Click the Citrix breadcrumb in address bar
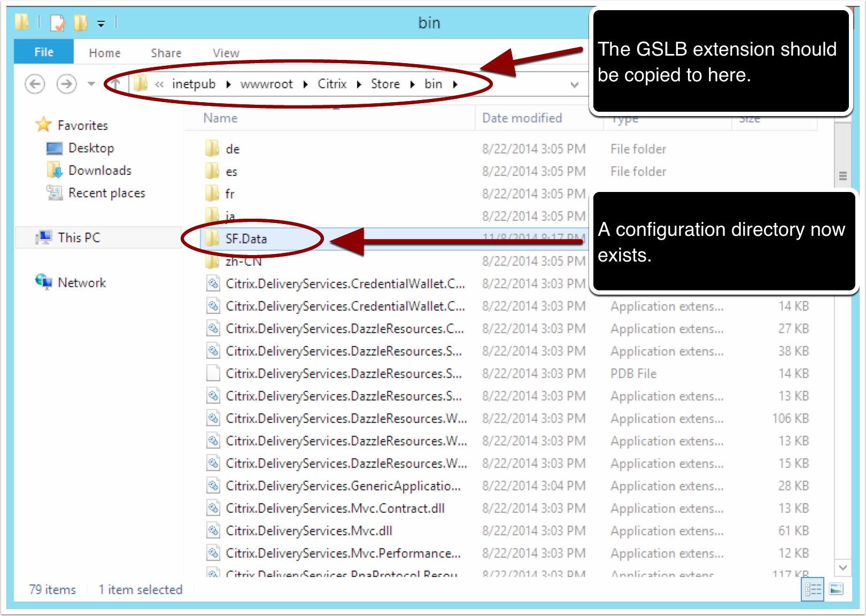Screen dimensions: 866x616 point(332,84)
